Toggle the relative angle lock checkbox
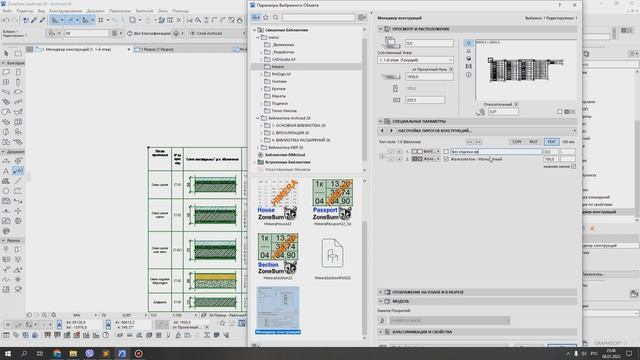This screenshot has width=640, height=360. pos(516,104)
